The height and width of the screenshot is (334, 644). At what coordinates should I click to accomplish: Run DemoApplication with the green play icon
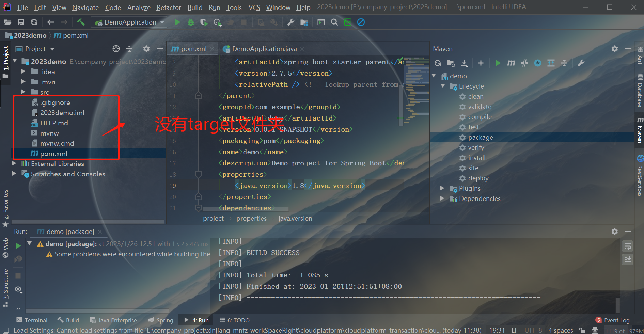coord(177,22)
